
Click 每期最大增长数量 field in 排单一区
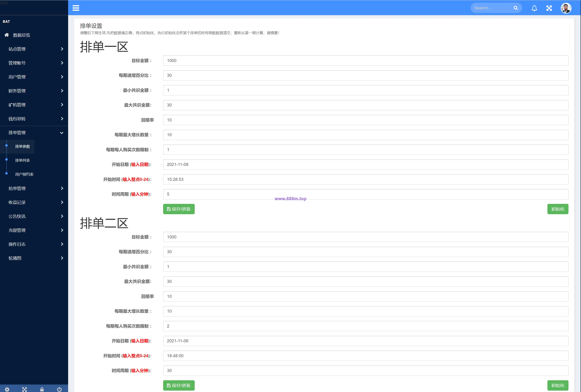(x=366, y=135)
